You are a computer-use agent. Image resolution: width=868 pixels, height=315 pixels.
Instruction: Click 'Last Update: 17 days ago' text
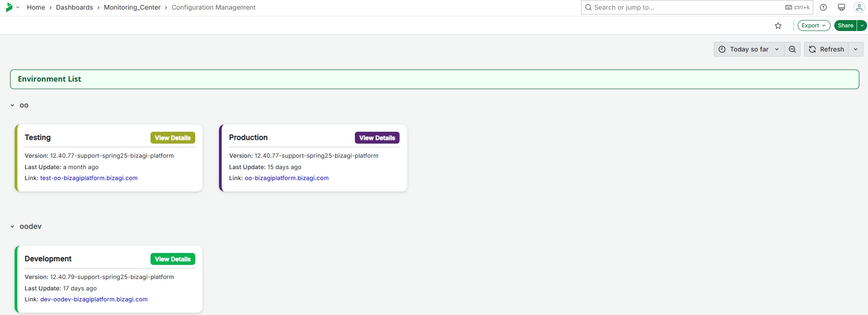[x=61, y=289]
